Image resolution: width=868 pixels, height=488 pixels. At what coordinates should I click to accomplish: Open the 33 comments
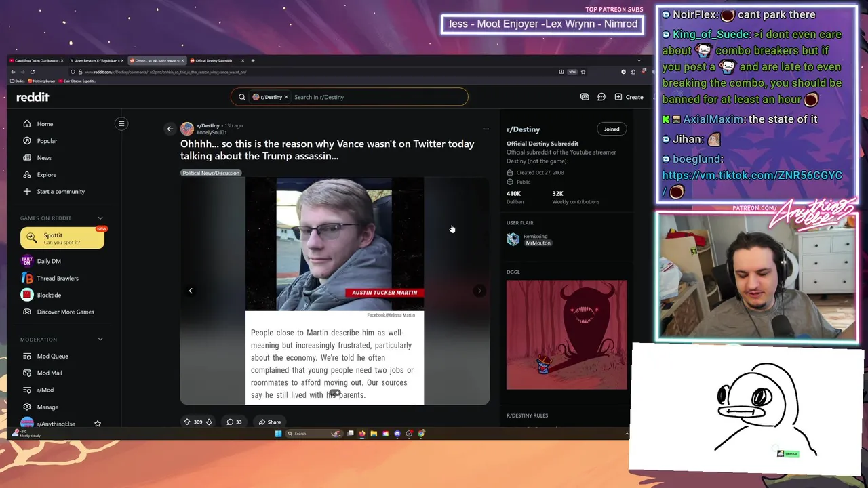234,422
